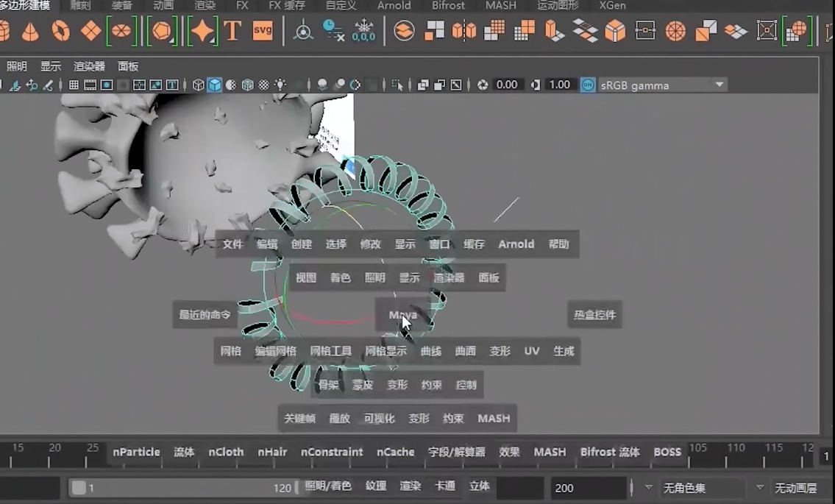The width and height of the screenshot is (835, 504).
Task: Click the gamma value field showing 1.00
Action: 560,85
